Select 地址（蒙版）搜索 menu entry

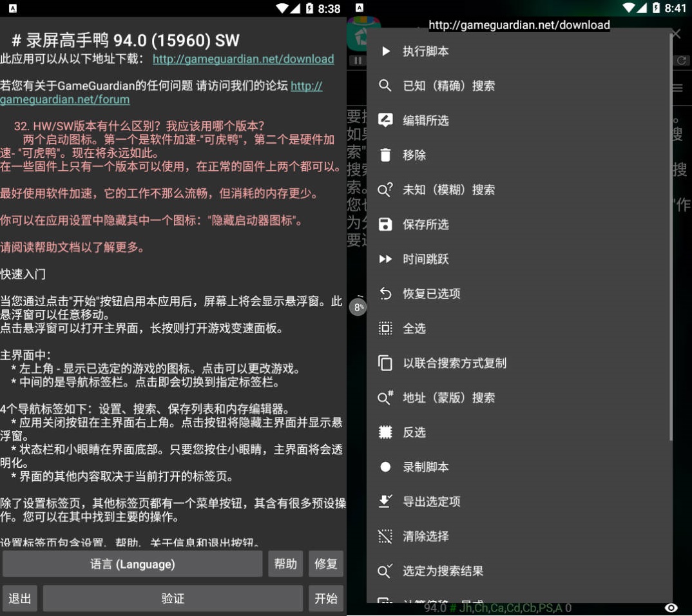coord(519,398)
